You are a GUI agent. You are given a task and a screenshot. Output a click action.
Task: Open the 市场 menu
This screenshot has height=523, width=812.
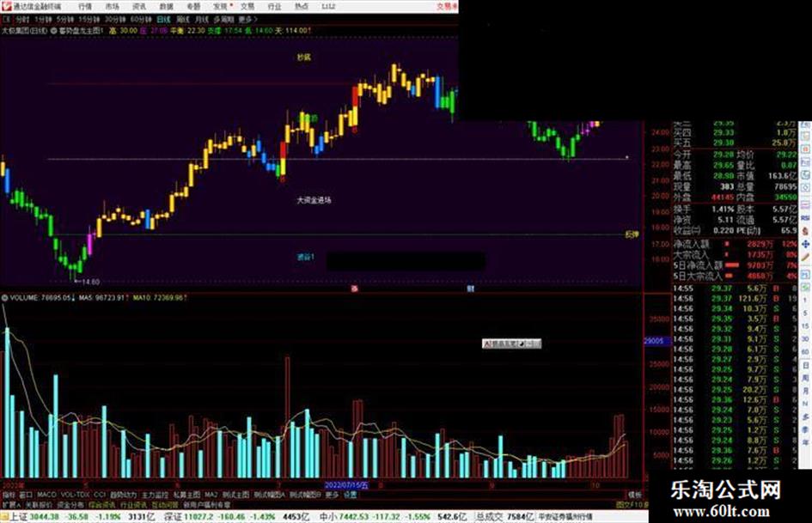coord(112,6)
